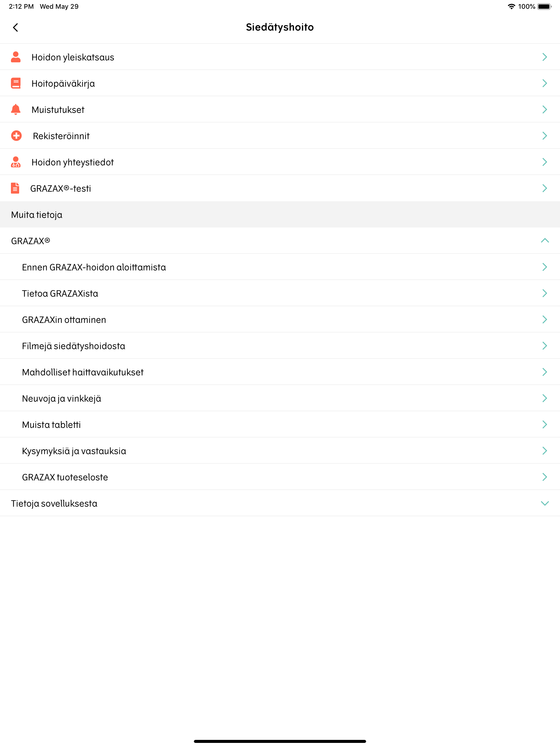Click the document icon for GRAZAX-testi
The image size is (560, 747).
pos(15,188)
